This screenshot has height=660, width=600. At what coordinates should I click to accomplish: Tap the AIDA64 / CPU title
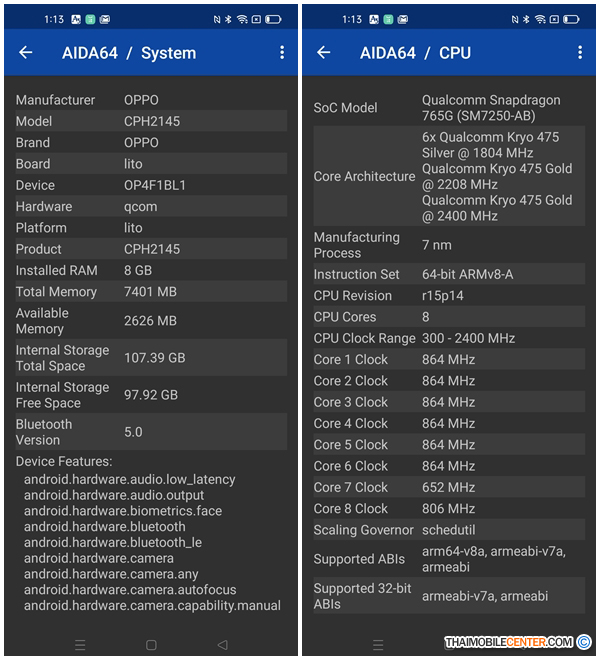coord(415,53)
